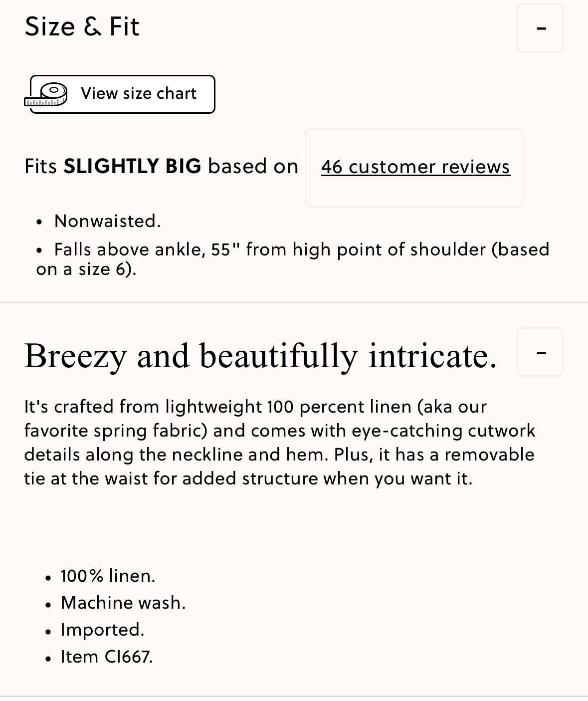Screen dimensions: 588x701
Task: Click the word Fits in the fit summary
Action: coord(41,167)
